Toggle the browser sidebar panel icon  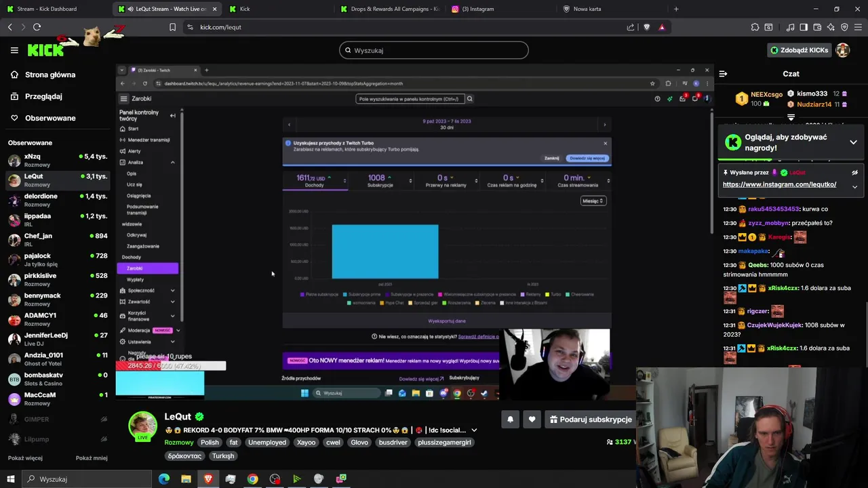click(804, 27)
